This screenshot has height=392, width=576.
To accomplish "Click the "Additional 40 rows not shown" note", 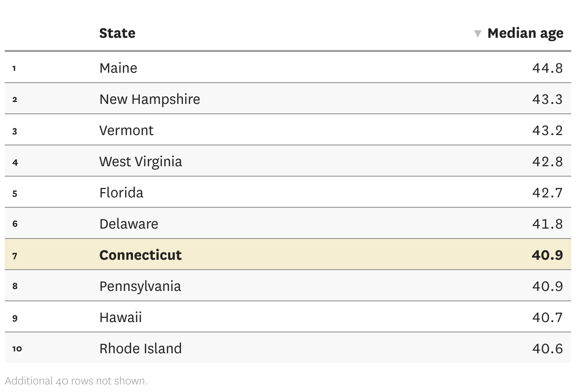I will click(76, 381).
